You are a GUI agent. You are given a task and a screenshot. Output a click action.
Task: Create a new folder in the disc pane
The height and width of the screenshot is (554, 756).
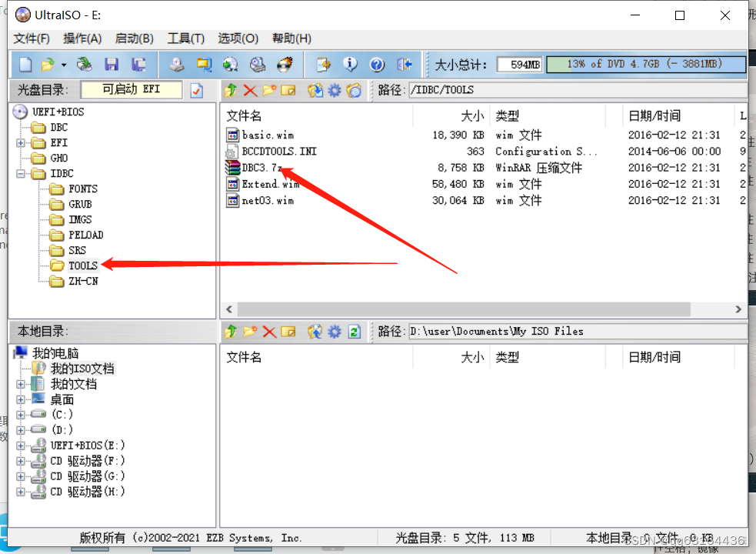[x=269, y=90]
